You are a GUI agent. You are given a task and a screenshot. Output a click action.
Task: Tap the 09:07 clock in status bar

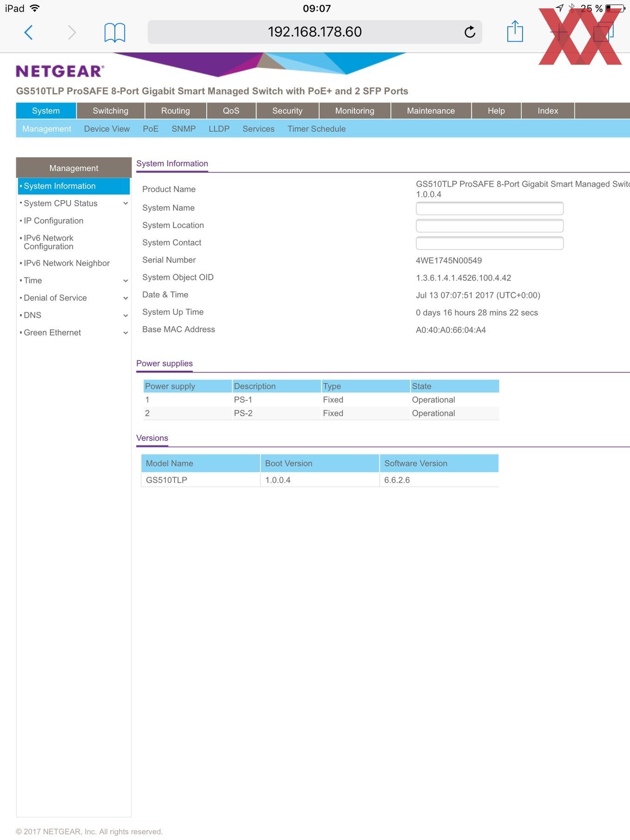click(317, 8)
